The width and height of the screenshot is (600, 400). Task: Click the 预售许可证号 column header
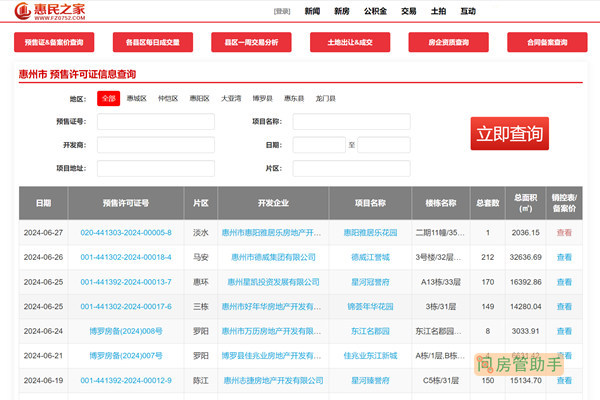pyautogui.click(x=126, y=203)
